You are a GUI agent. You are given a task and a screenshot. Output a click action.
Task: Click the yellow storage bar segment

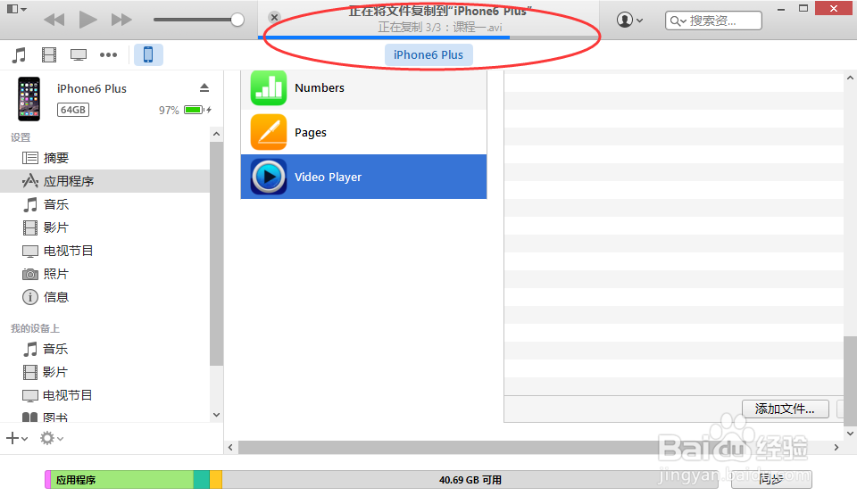[x=216, y=479]
